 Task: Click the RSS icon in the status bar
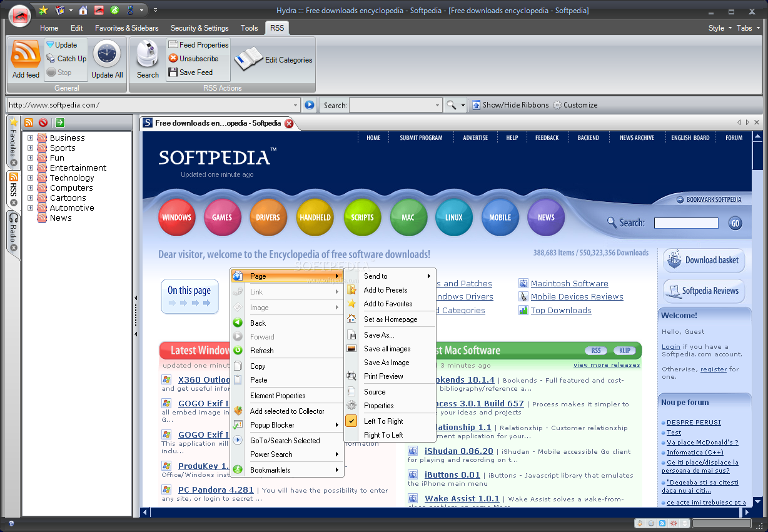[x=662, y=523]
